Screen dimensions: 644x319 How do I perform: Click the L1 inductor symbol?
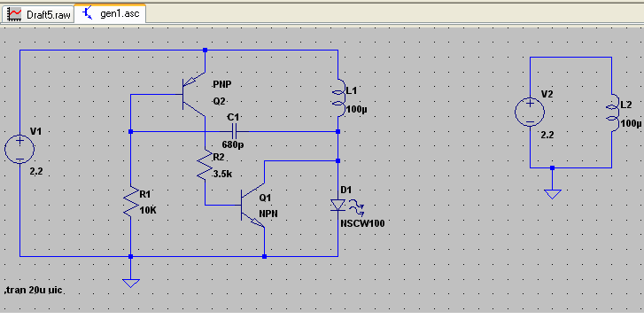coord(340,97)
